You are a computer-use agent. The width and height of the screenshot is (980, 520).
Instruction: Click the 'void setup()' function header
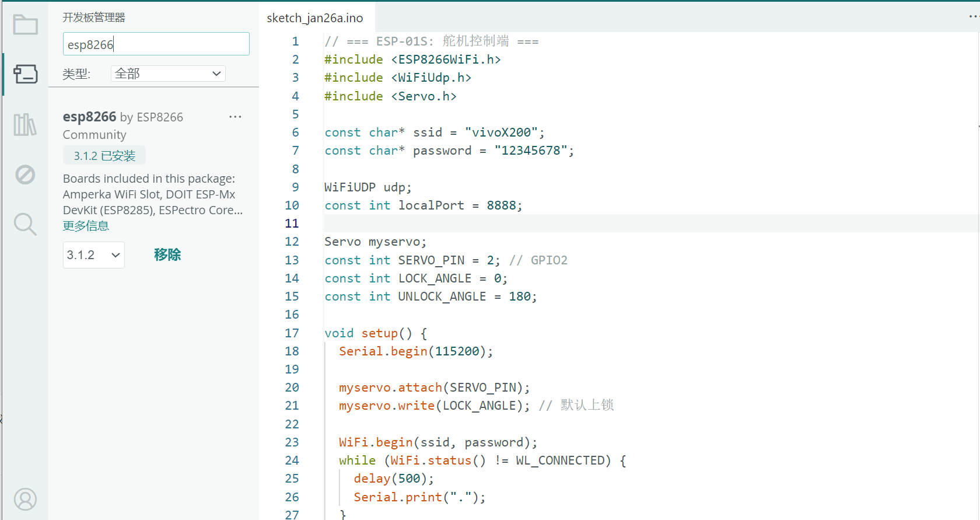tap(376, 333)
